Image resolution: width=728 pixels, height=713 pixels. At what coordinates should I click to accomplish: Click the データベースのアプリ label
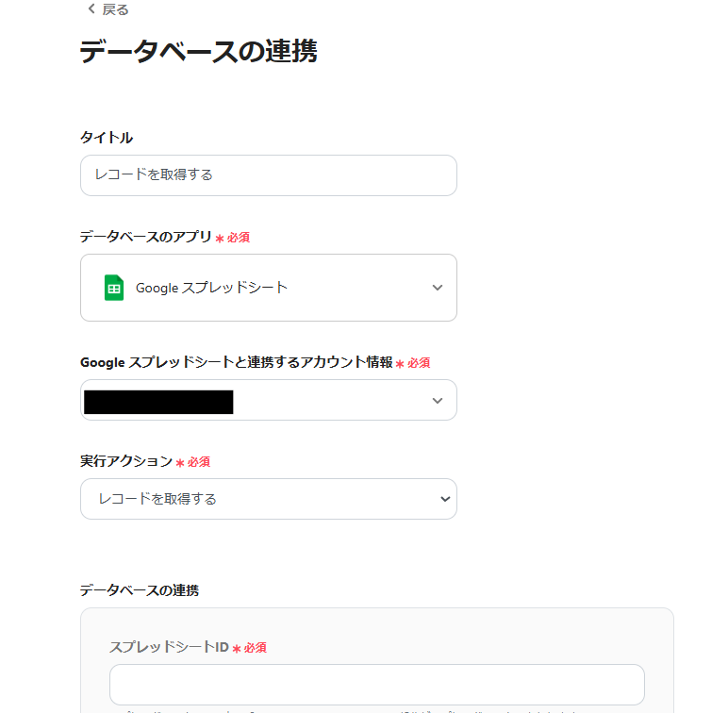145,237
